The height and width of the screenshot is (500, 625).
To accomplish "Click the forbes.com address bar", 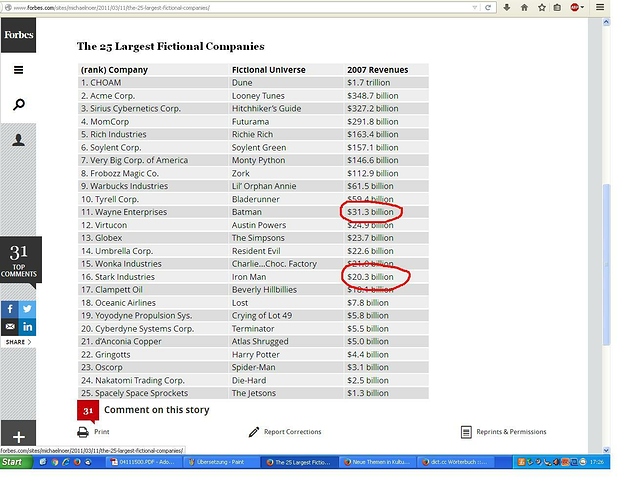I will (x=239, y=8).
